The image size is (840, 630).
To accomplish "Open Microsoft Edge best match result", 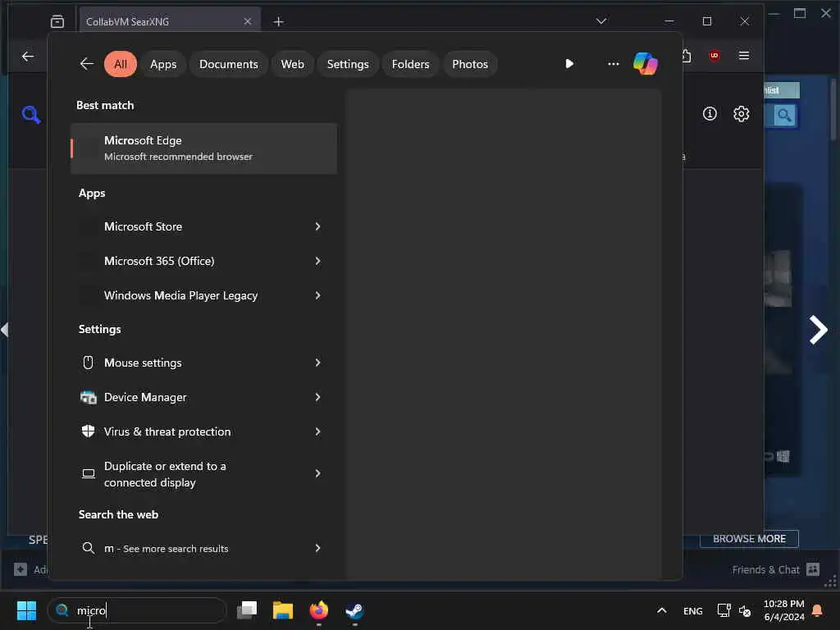I will click(204, 148).
